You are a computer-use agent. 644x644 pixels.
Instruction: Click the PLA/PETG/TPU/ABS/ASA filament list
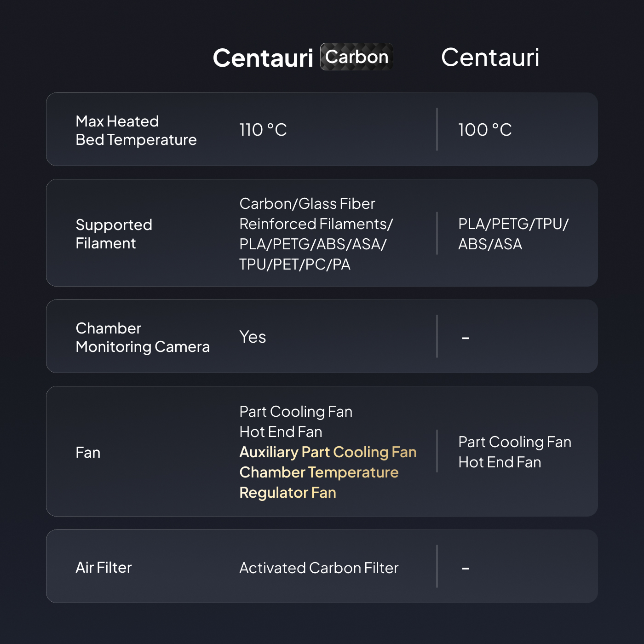[513, 234]
